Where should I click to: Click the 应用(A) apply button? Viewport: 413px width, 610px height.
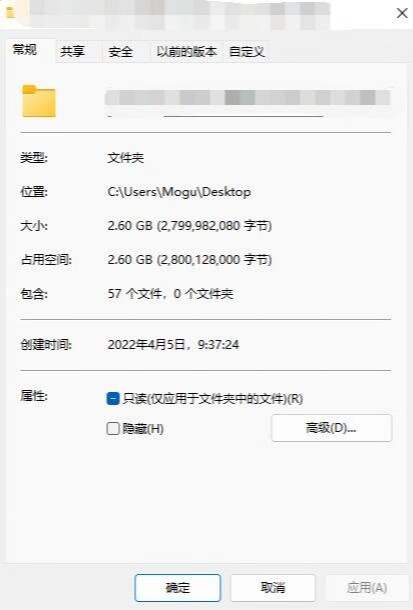tap(367, 587)
